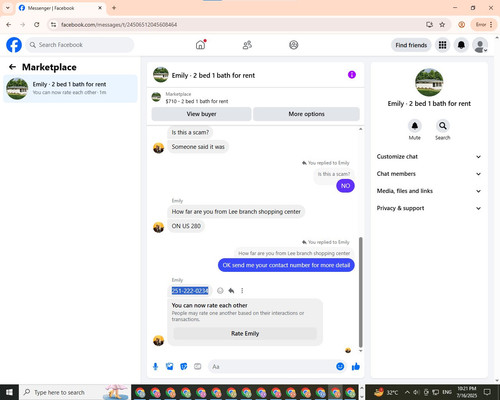Click the chat scrollbar thumb
Image resolution: width=500 pixels, height=400 pixels.
pos(360,292)
